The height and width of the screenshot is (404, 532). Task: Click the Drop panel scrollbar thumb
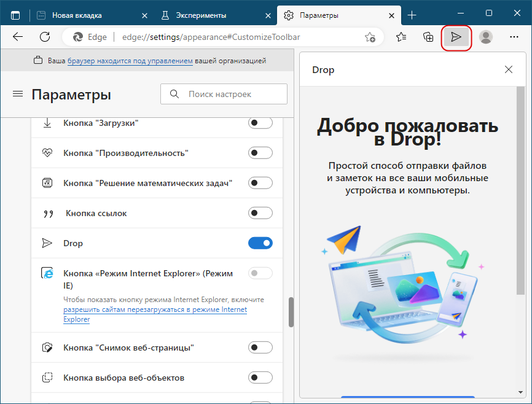pyautogui.click(x=520, y=190)
